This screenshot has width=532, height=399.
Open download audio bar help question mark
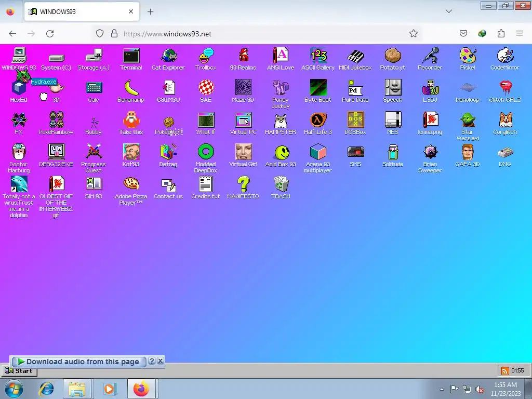[152, 361]
